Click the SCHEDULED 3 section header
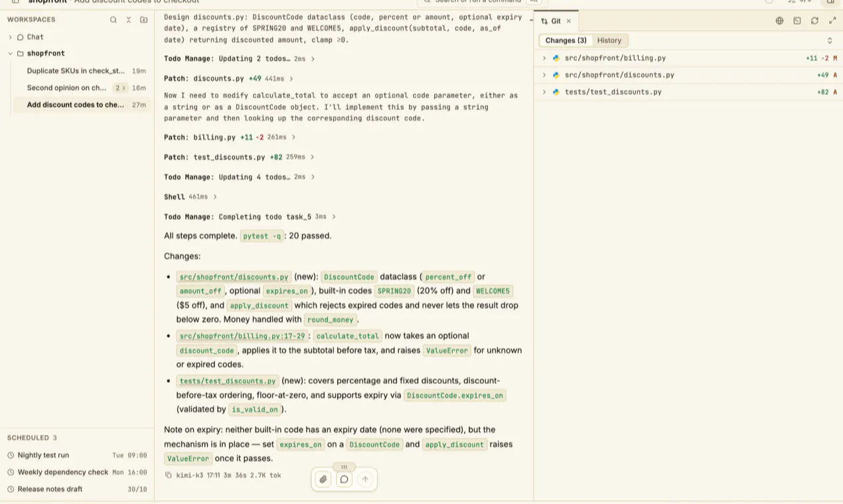Viewport: 843px width, 504px height. (x=32, y=438)
